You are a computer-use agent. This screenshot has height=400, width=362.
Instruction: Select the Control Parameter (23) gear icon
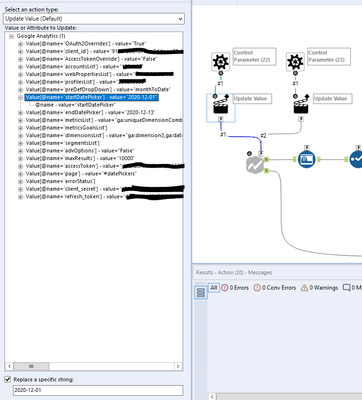(295, 61)
